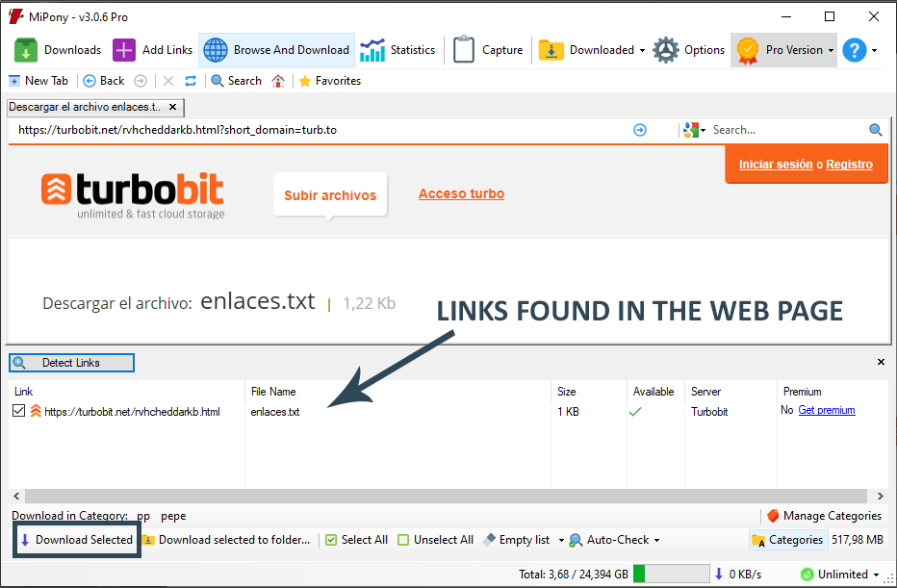Uncheck the turbobit link checkbox
The width and height of the screenshot is (897, 588).
[19, 411]
